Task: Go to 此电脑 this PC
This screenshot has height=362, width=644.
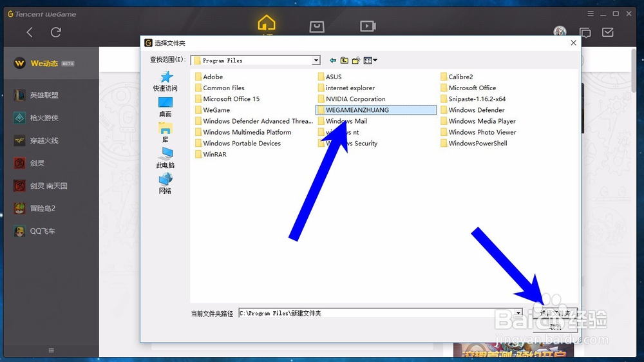Action: [x=165, y=158]
